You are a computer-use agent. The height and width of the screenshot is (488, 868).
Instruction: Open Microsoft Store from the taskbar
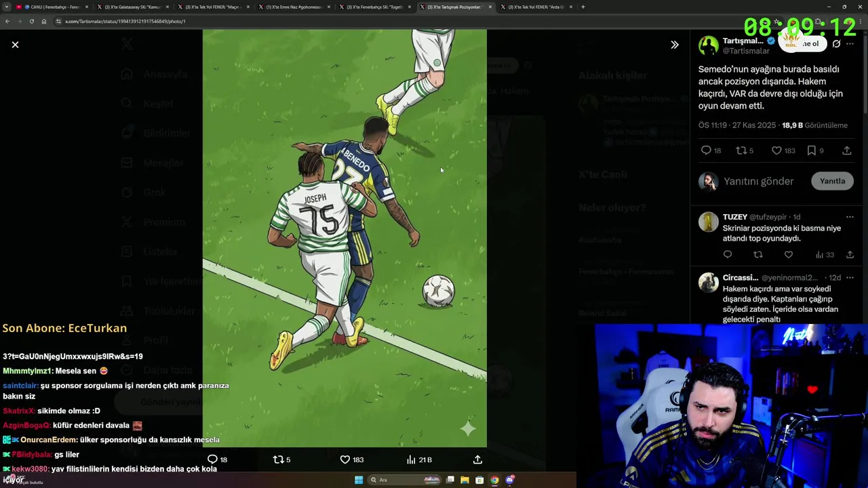click(x=479, y=480)
